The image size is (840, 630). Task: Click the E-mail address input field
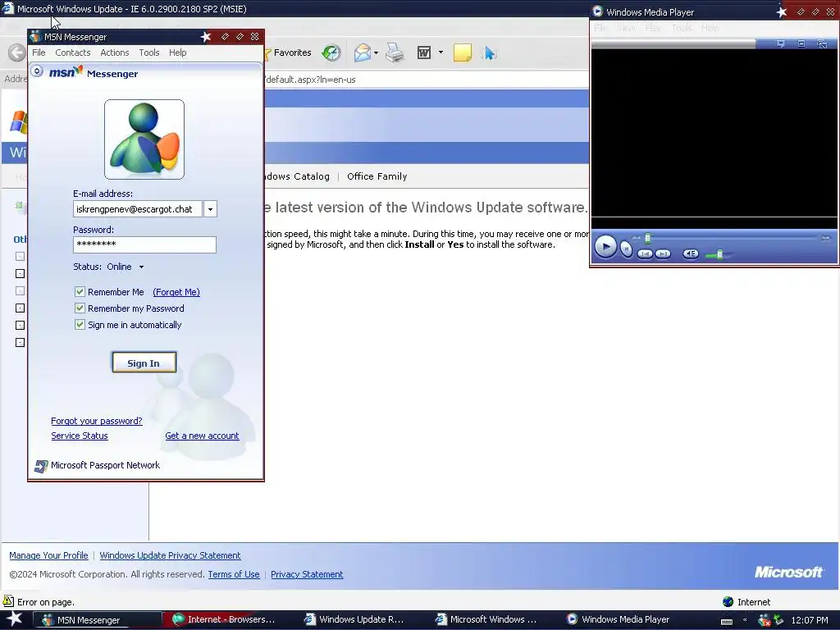pos(138,209)
